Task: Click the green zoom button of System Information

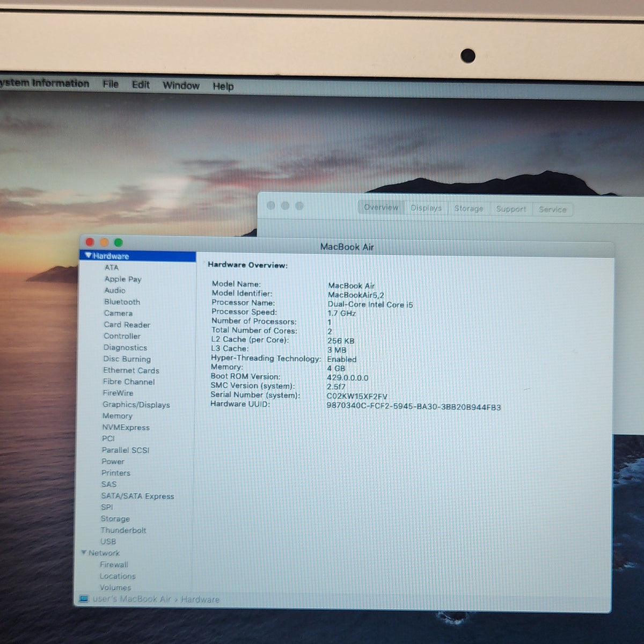Action: (x=118, y=243)
